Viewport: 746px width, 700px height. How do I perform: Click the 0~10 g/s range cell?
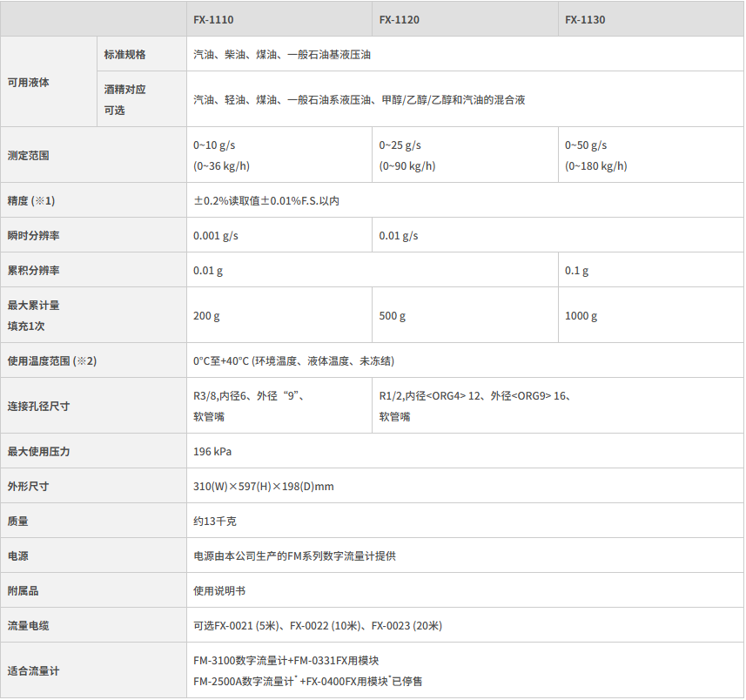point(279,155)
